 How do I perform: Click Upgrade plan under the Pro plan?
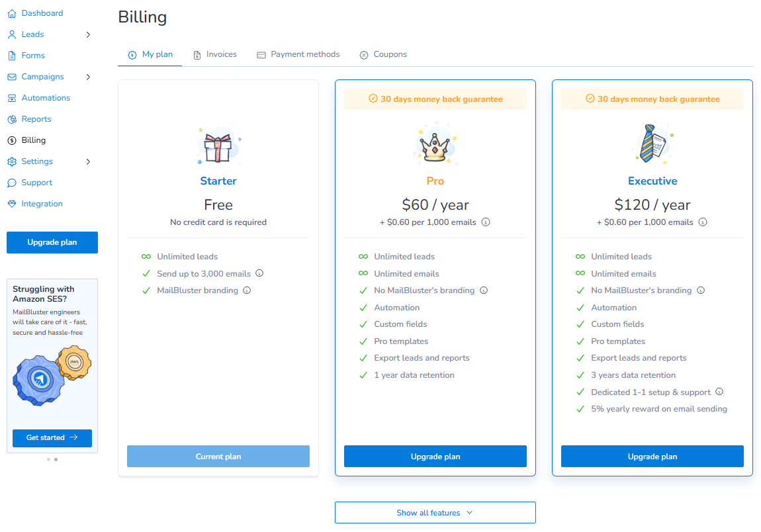pos(435,457)
